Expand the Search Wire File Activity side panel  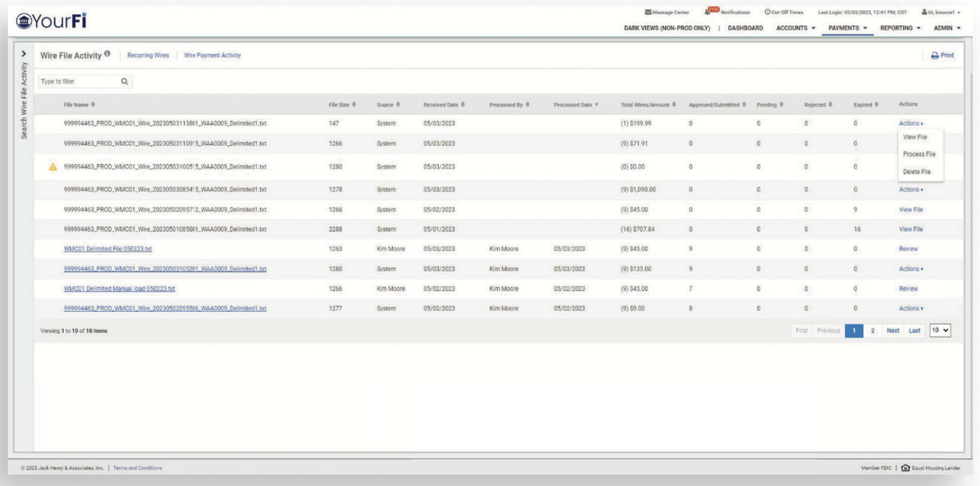pos(24,54)
